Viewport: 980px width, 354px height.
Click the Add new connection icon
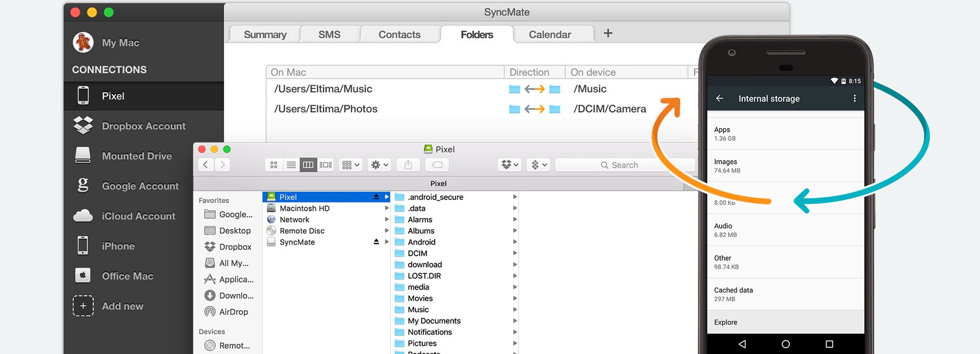83,306
